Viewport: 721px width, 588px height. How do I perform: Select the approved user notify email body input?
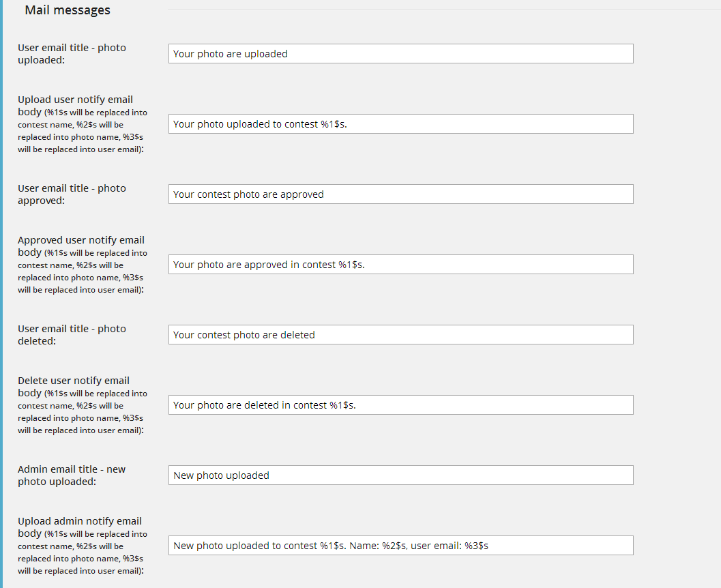(400, 265)
